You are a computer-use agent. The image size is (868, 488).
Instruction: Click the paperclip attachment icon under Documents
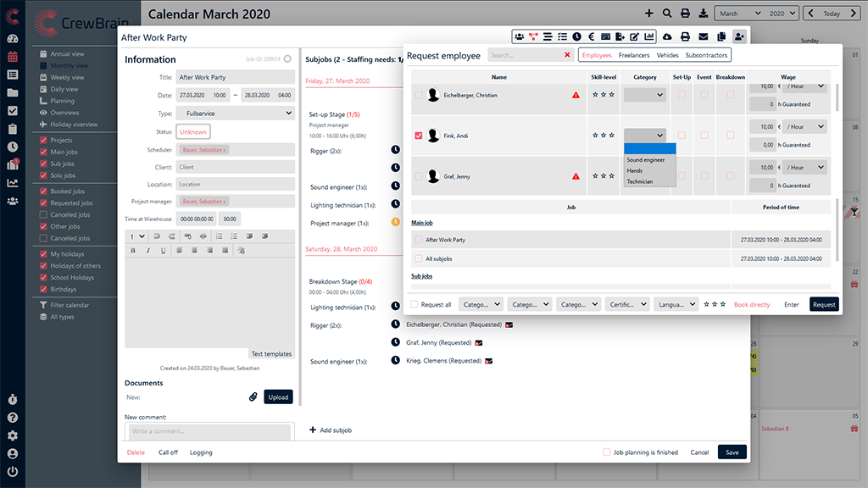coord(253,396)
